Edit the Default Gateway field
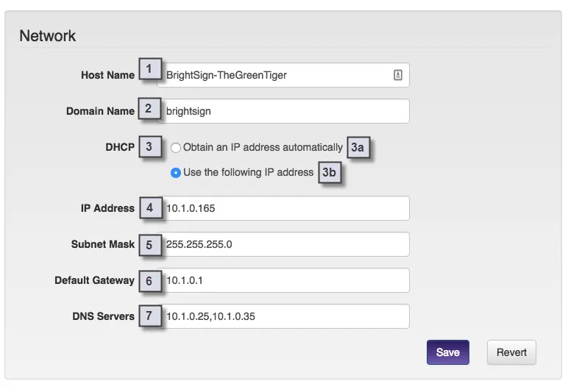This screenshot has height=392, width=568. [283, 280]
